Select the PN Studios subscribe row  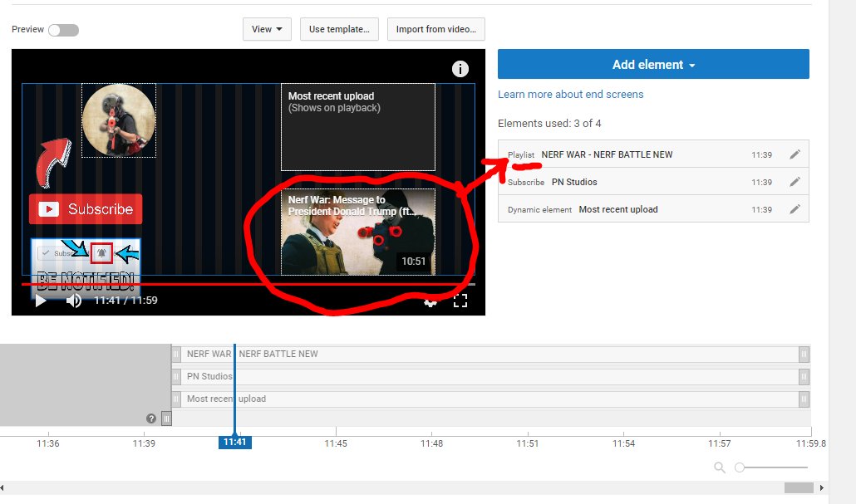tap(653, 182)
